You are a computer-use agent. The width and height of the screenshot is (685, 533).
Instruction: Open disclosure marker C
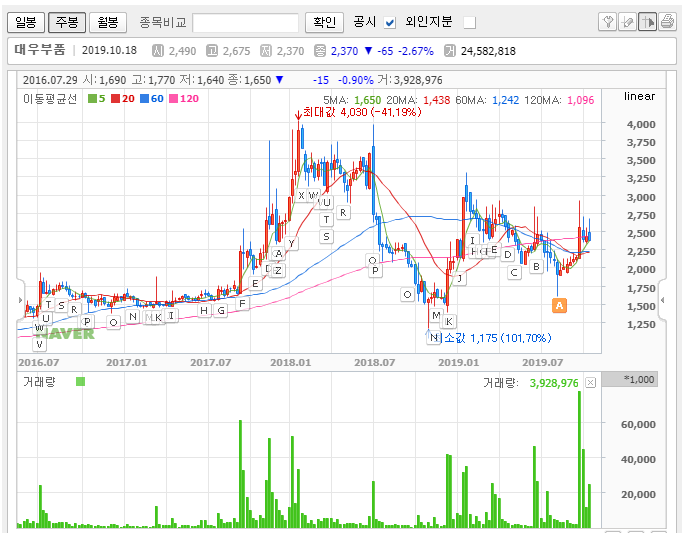tap(514, 273)
